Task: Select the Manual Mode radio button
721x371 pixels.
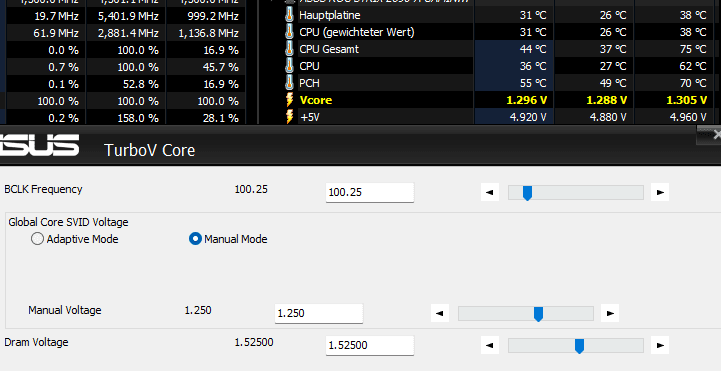Action: [195, 239]
